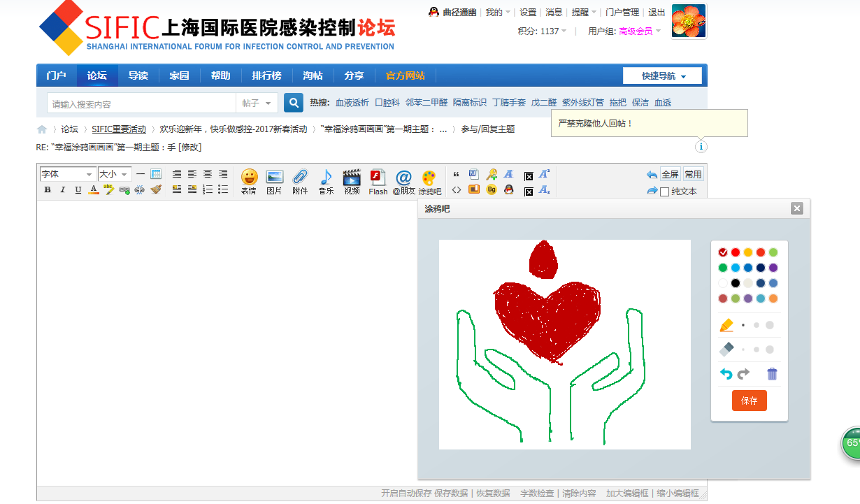Enable the 纯文本 plain text checkbox

click(x=665, y=190)
